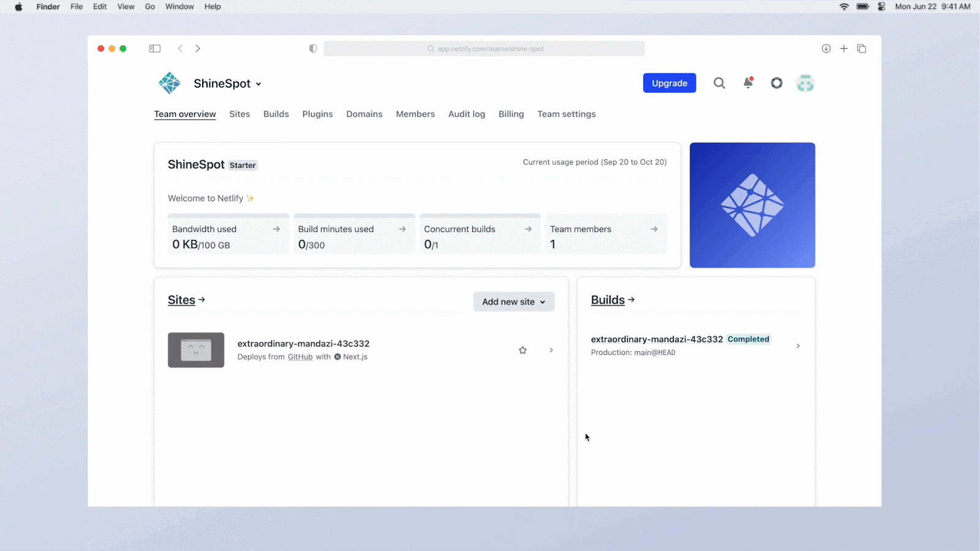This screenshot has width=980, height=551.
Task: Go back with the browser arrow
Action: tap(180, 48)
